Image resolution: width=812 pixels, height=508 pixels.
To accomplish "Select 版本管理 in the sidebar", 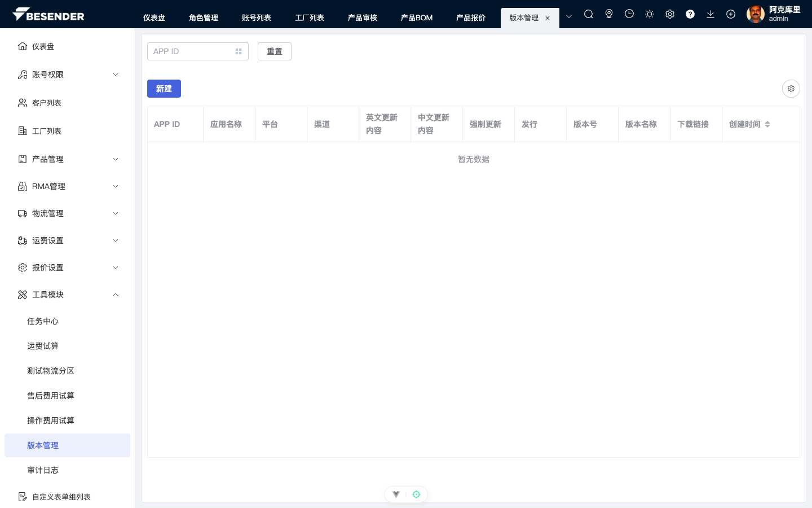I will (67, 445).
